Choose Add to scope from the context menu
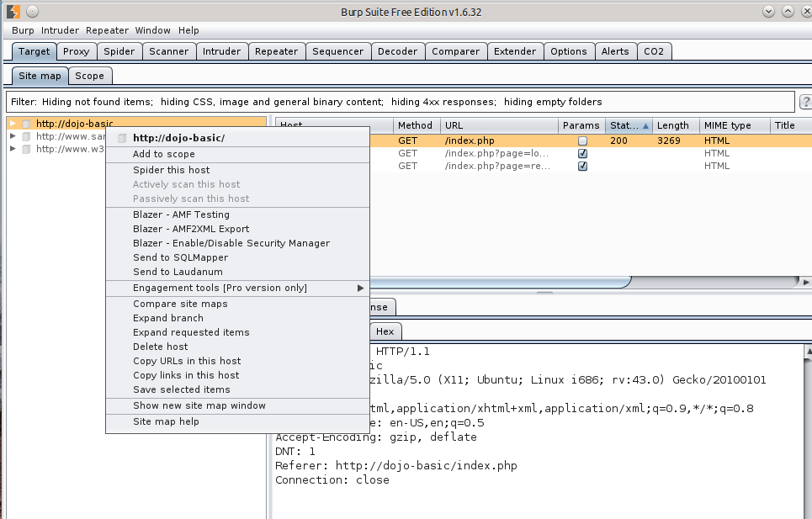812x519 pixels. pos(164,154)
